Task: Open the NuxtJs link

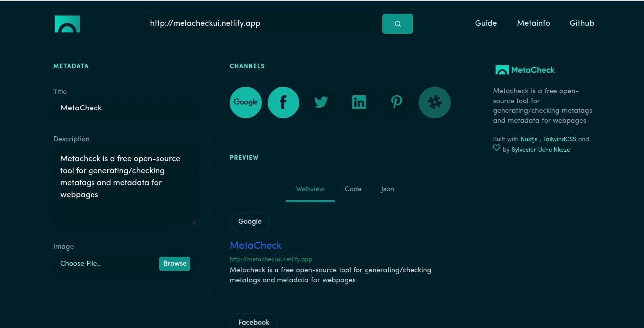Action: (530, 139)
